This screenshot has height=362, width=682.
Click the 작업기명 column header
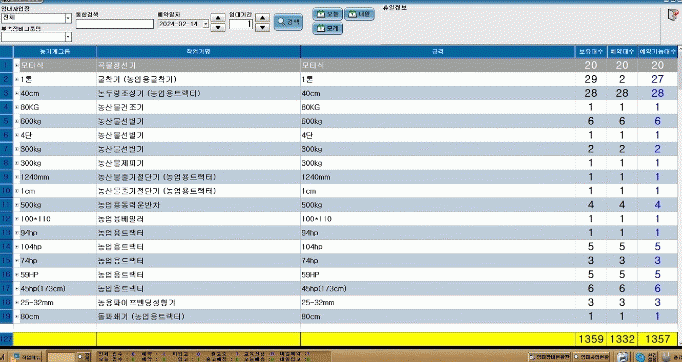[198, 51]
